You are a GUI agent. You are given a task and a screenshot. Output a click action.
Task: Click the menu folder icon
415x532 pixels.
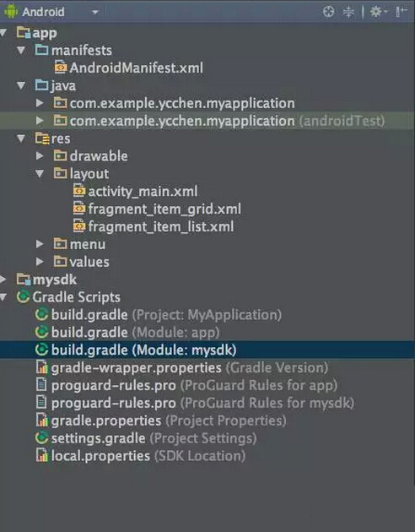coord(60,244)
